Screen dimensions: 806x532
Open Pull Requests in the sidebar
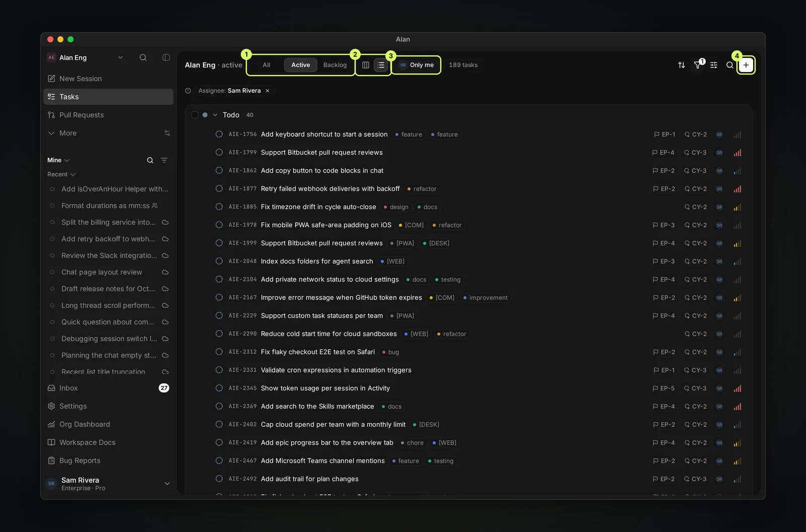coord(108,115)
